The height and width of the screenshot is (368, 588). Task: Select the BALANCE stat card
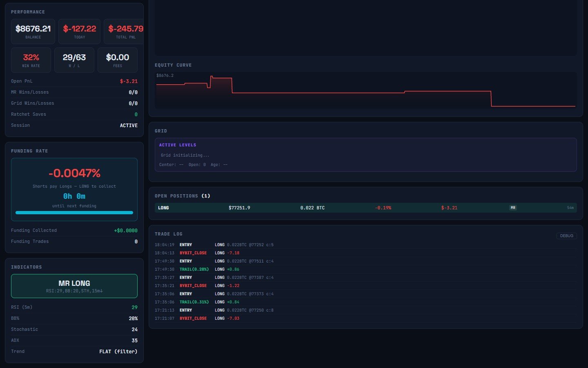[33, 31]
